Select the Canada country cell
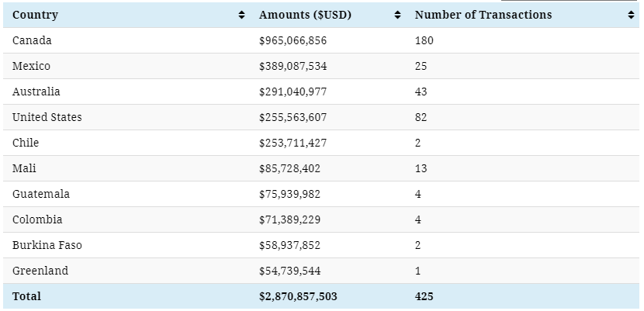Viewport: 644px width, 311px height. pyautogui.click(x=32, y=40)
